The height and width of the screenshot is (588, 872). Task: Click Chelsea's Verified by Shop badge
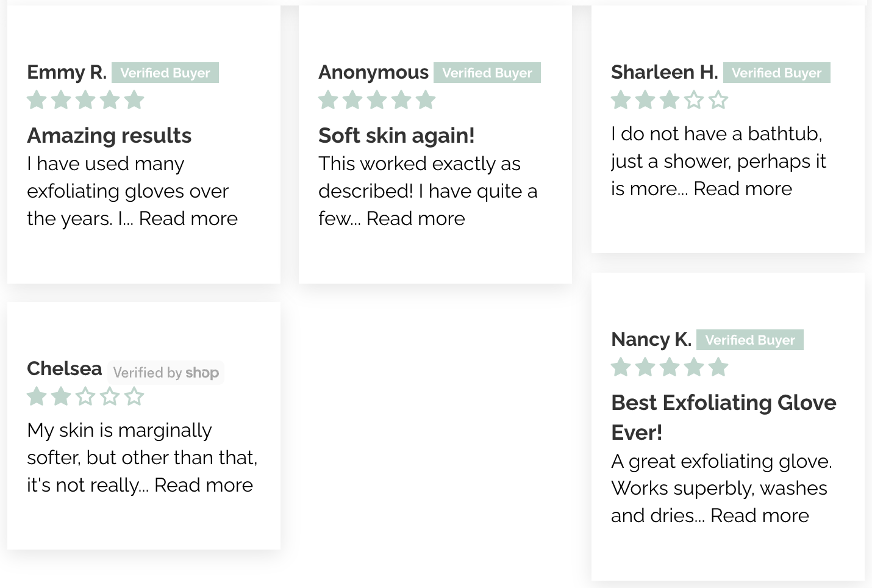[166, 373]
